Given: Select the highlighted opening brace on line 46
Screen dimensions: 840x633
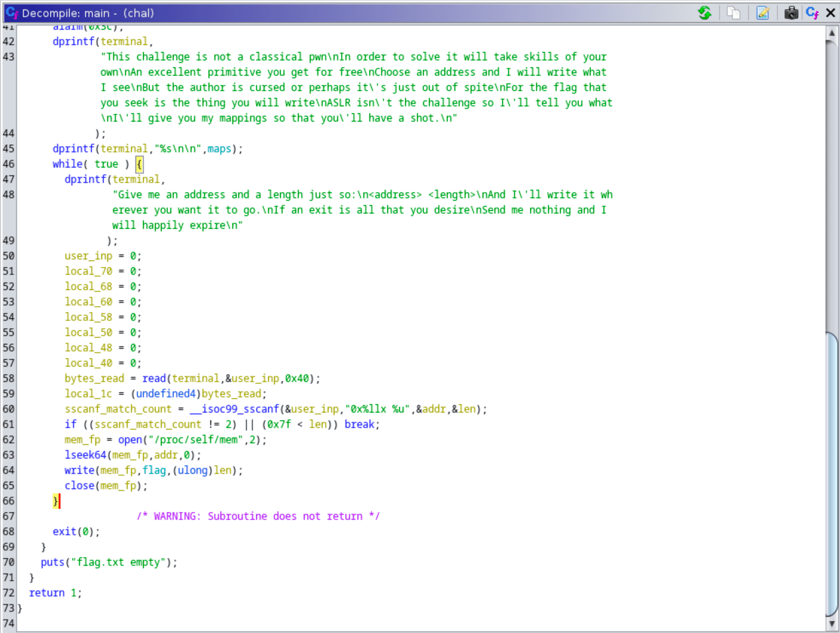Looking at the screenshot, I should (x=139, y=164).
